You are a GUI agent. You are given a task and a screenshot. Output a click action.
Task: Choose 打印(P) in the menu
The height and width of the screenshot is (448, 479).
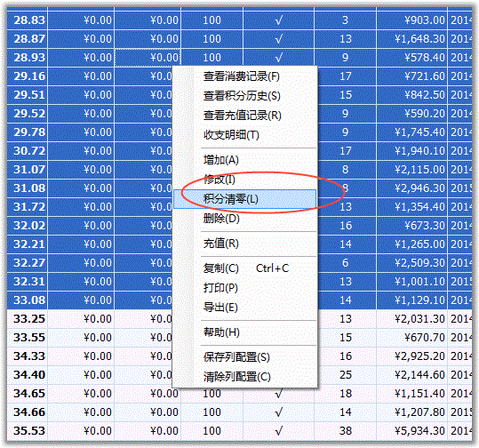pyautogui.click(x=244, y=288)
